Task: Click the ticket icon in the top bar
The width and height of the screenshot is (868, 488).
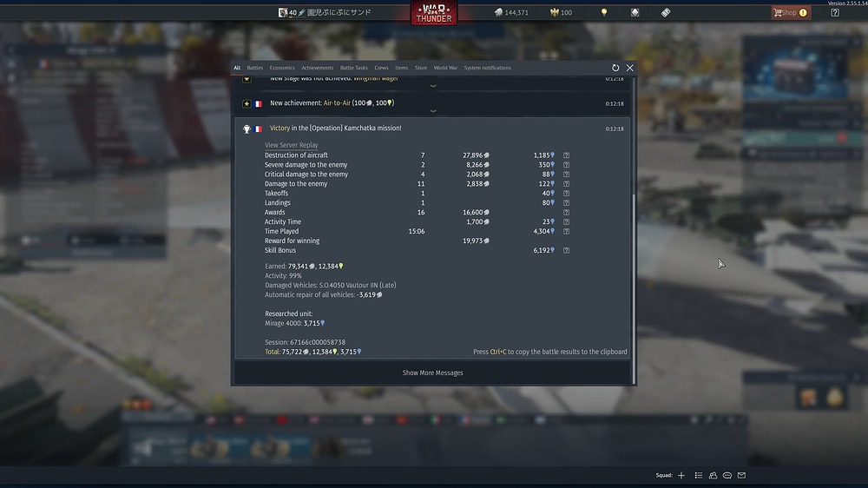Action: (x=666, y=12)
